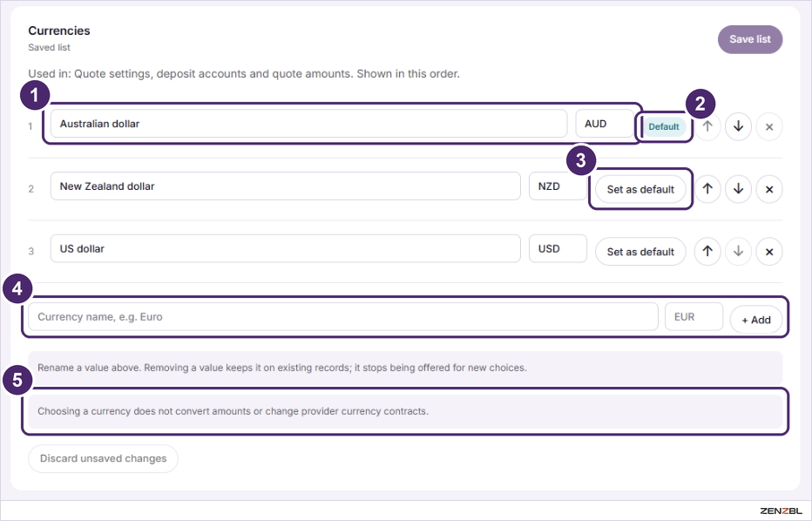Edit the USD currency code field

[558, 248]
